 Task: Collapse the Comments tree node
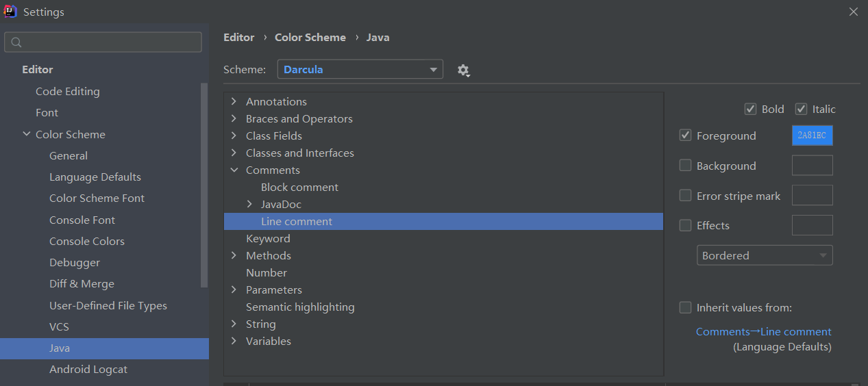pos(234,170)
